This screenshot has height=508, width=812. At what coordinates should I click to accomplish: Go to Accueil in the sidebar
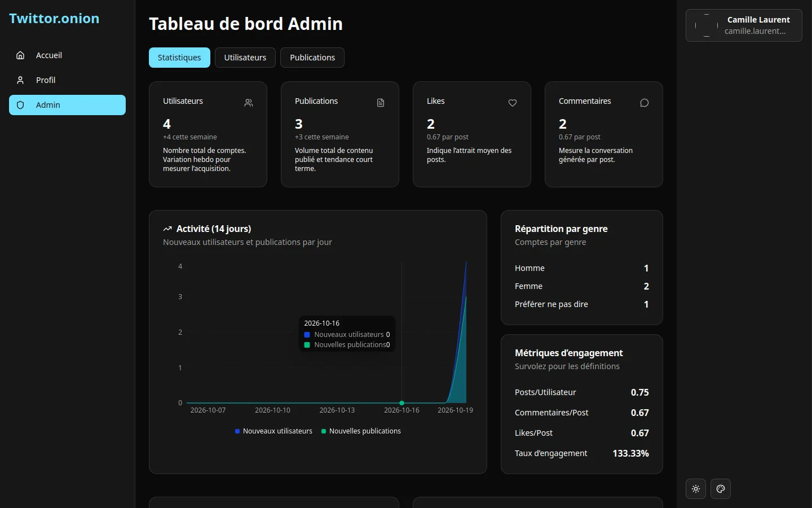[67, 55]
